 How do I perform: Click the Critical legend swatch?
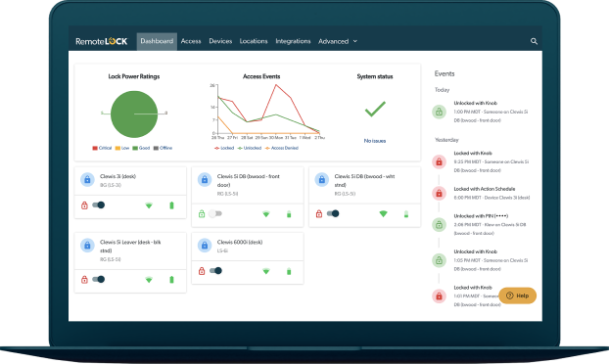click(x=95, y=148)
